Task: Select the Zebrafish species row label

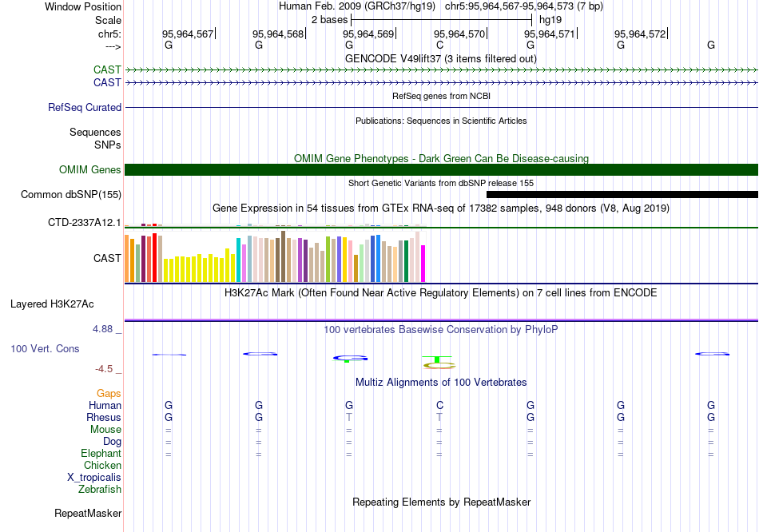Action: [100, 489]
